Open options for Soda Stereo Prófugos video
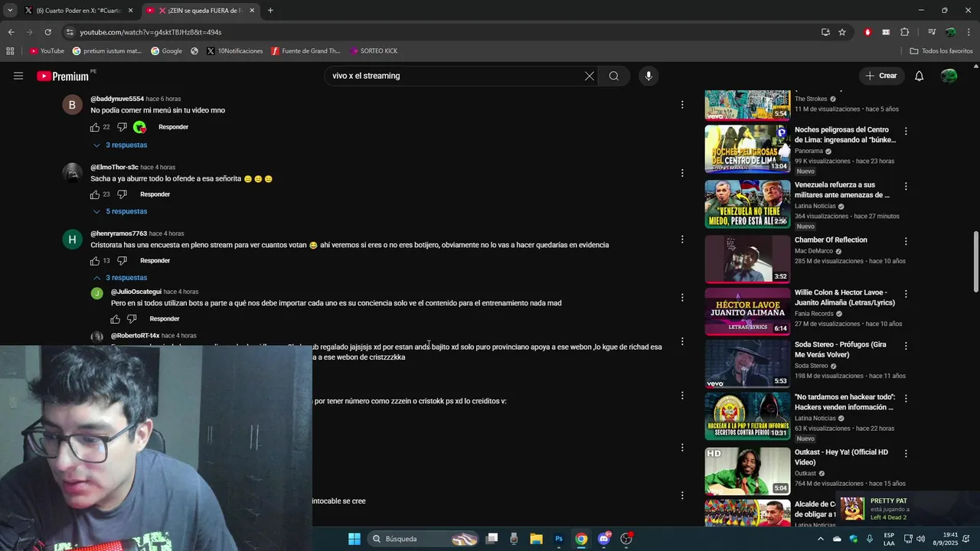The image size is (980, 551). [x=906, y=346]
